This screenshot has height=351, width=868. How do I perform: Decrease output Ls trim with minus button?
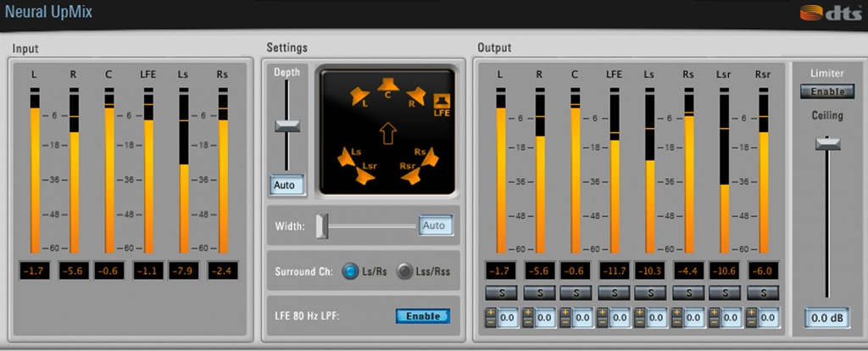(639, 322)
